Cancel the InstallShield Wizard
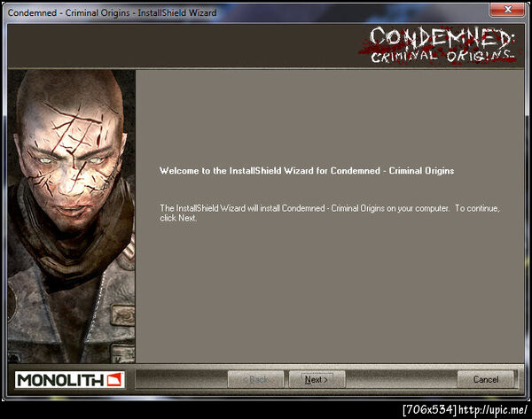The width and height of the screenshot is (532, 419). tap(486, 379)
